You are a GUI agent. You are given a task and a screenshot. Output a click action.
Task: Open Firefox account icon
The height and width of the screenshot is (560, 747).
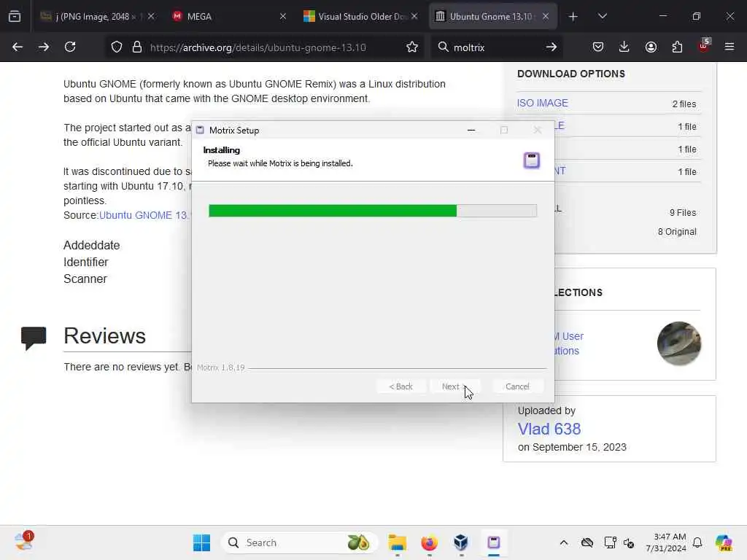click(x=651, y=47)
